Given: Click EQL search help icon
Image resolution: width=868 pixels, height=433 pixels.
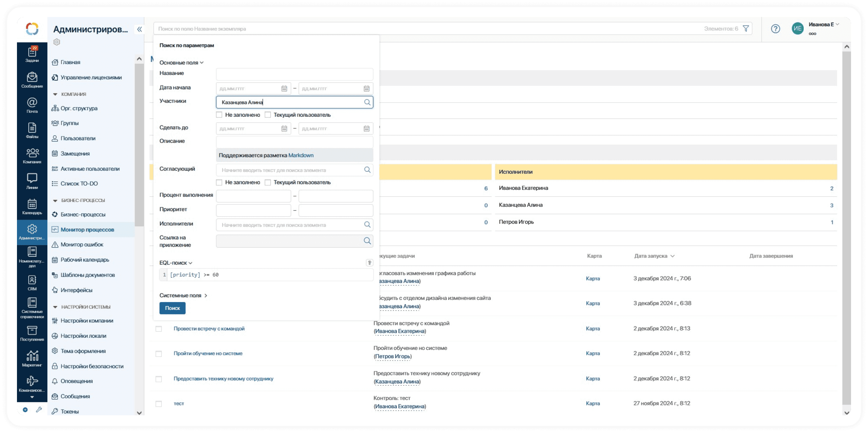Looking at the screenshot, I should pos(369,262).
